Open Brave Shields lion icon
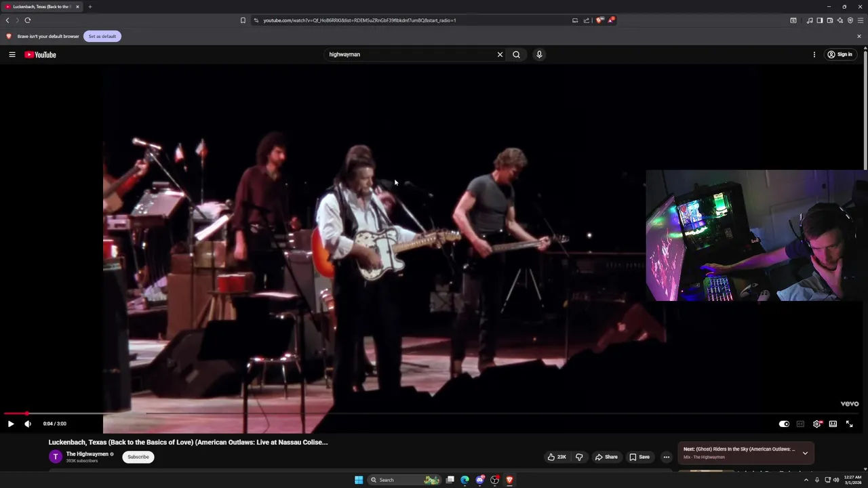The width and height of the screenshot is (868, 488). click(x=599, y=20)
